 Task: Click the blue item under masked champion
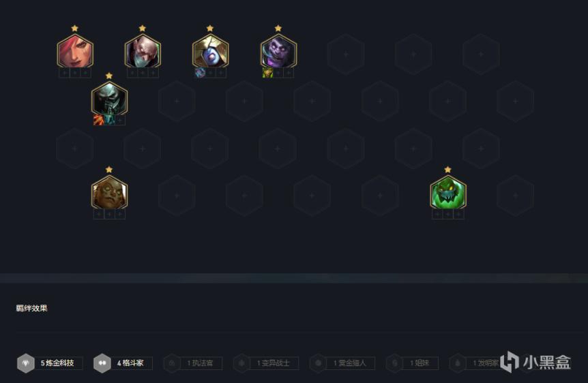201,73
